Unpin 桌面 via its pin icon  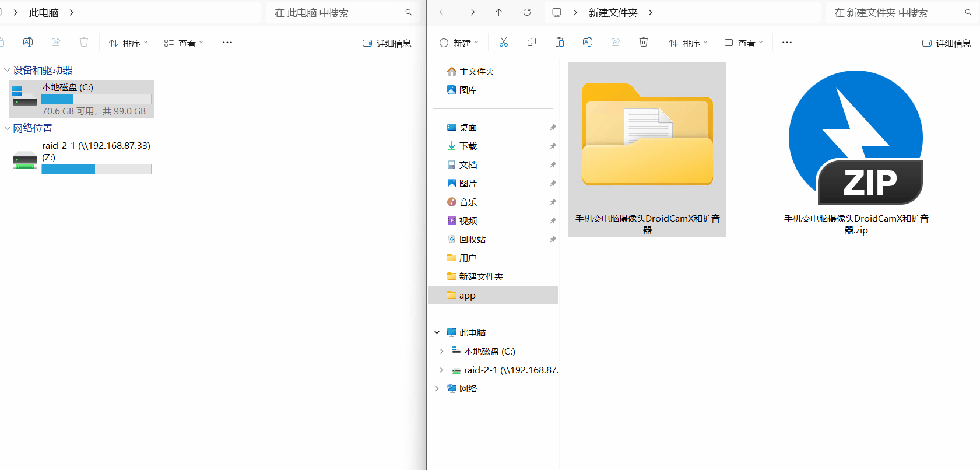pos(553,127)
